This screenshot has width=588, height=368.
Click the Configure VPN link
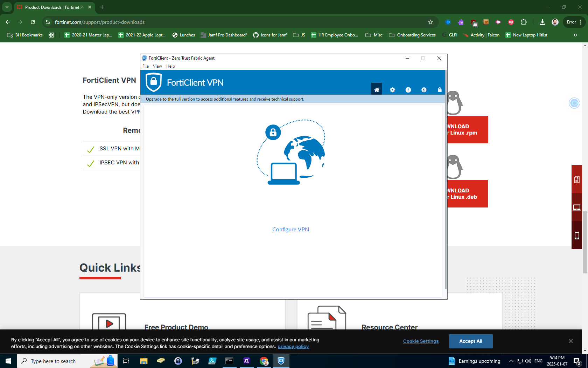(x=290, y=229)
